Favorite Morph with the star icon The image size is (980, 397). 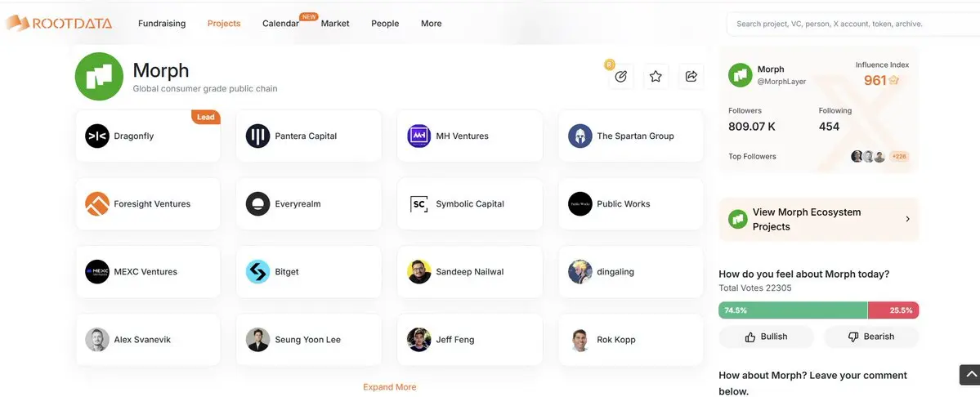coord(656,76)
